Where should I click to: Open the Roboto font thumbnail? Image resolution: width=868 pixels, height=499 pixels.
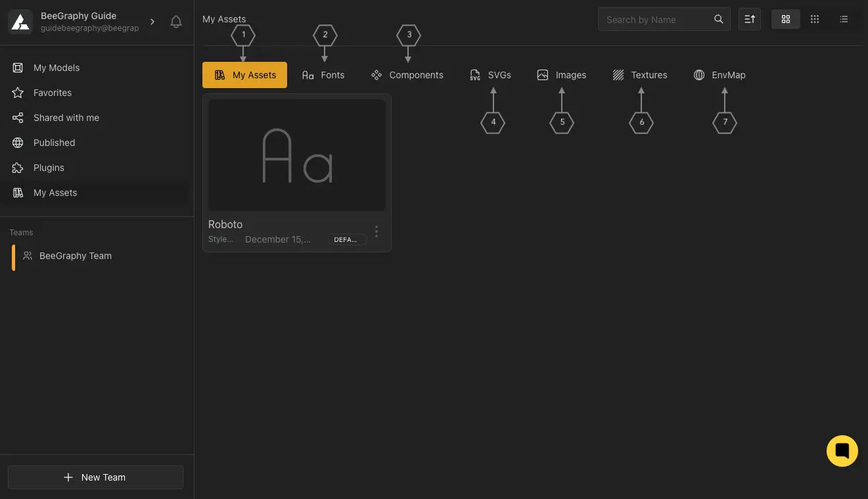[x=297, y=155]
